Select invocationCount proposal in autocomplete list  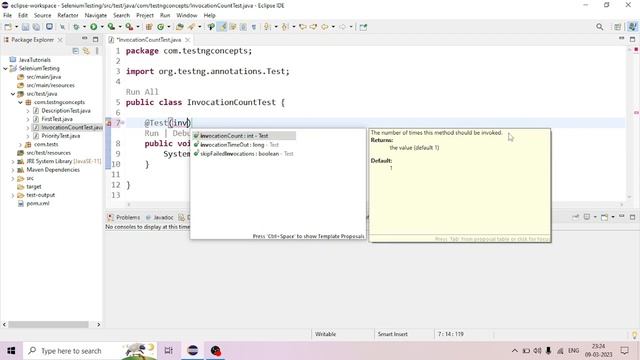click(244, 136)
